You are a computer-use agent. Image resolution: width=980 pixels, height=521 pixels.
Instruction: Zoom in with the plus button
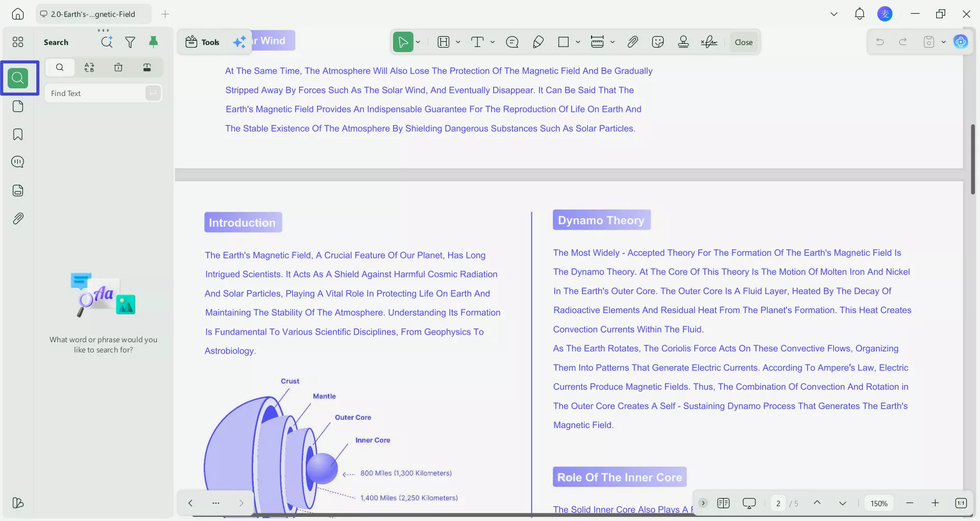click(935, 503)
